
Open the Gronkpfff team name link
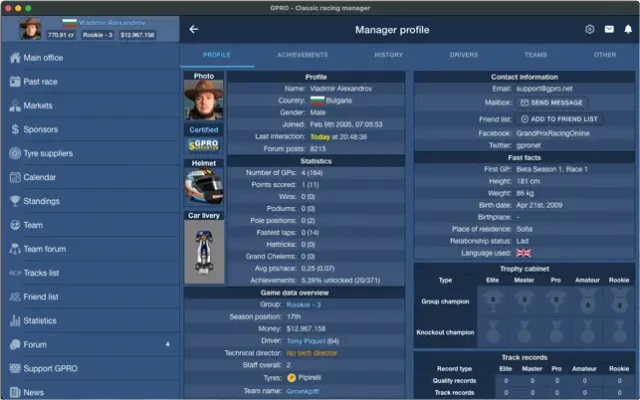tap(302, 391)
